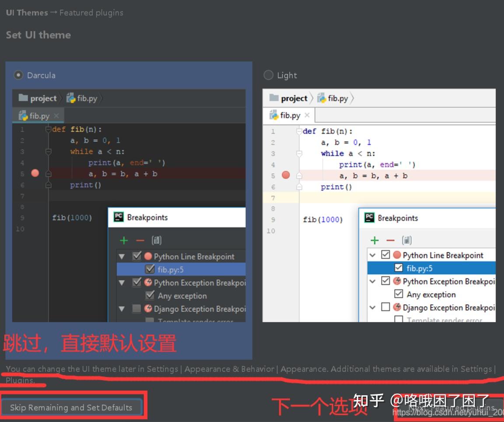Click the green add breakpoint plus in Darcula preview
The height and width of the screenshot is (422, 504).
click(x=124, y=240)
